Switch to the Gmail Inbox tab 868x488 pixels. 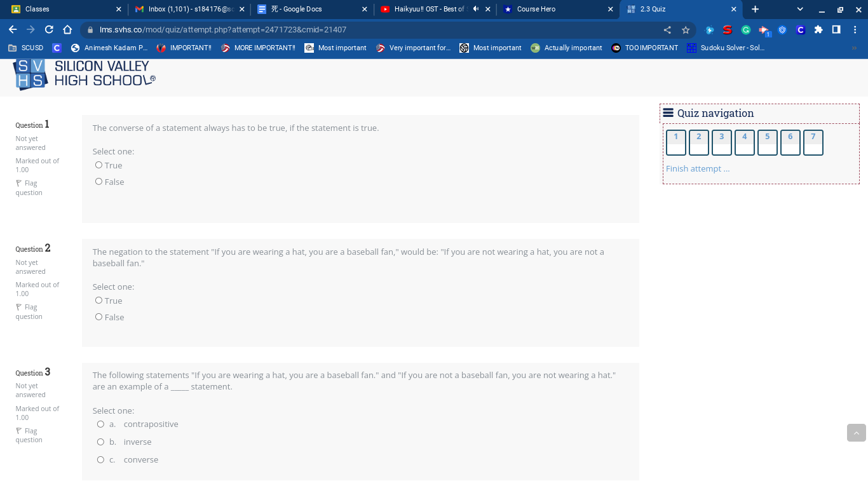click(188, 9)
